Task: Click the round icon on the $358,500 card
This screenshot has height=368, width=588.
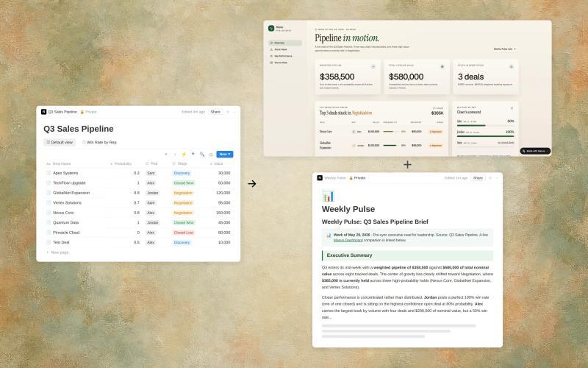Action: click(373, 66)
